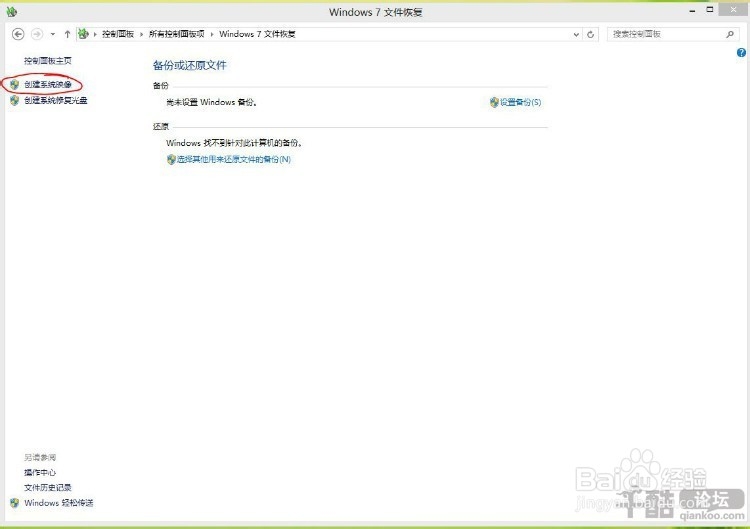Expand the chevron after 控制面板 breadcrumb

click(x=141, y=34)
